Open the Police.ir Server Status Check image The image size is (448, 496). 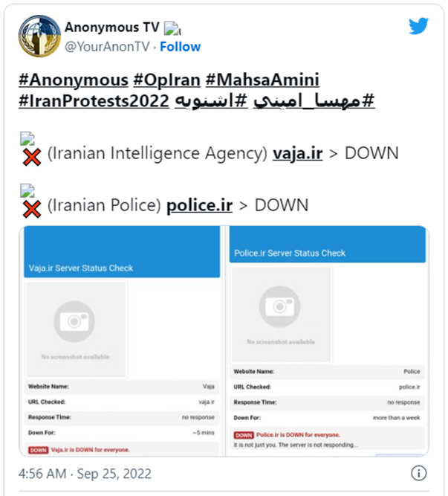pos(327,341)
